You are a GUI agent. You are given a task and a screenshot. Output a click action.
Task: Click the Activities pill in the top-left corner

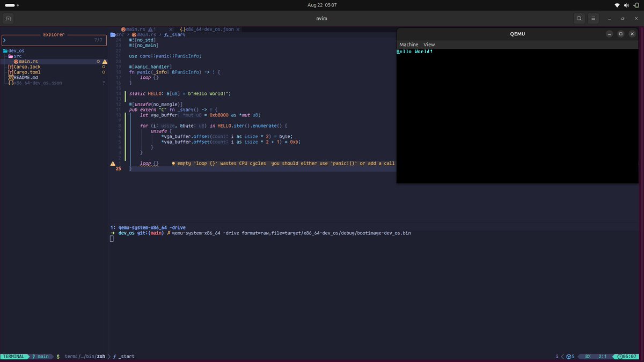click(10, 5)
